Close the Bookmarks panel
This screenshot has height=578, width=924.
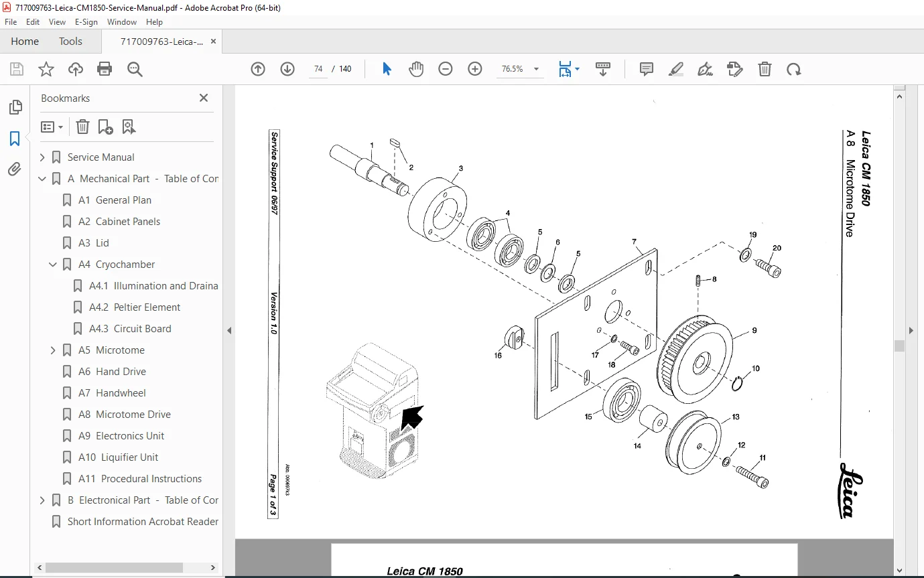coord(204,98)
